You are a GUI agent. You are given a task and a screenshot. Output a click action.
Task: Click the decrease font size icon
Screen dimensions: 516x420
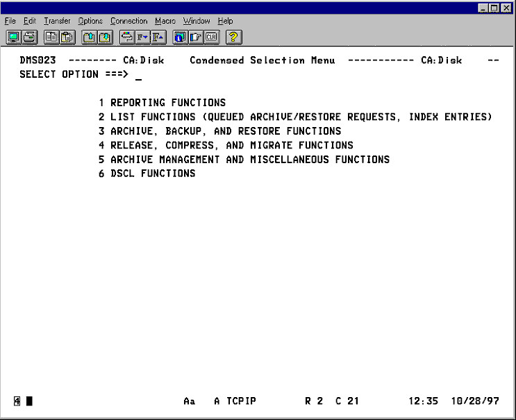[143, 37]
